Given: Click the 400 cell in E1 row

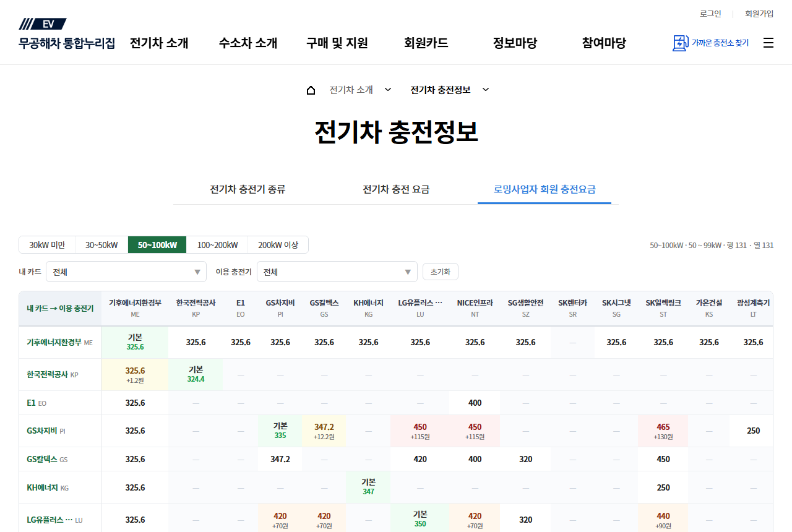Looking at the screenshot, I should click(475, 403).
